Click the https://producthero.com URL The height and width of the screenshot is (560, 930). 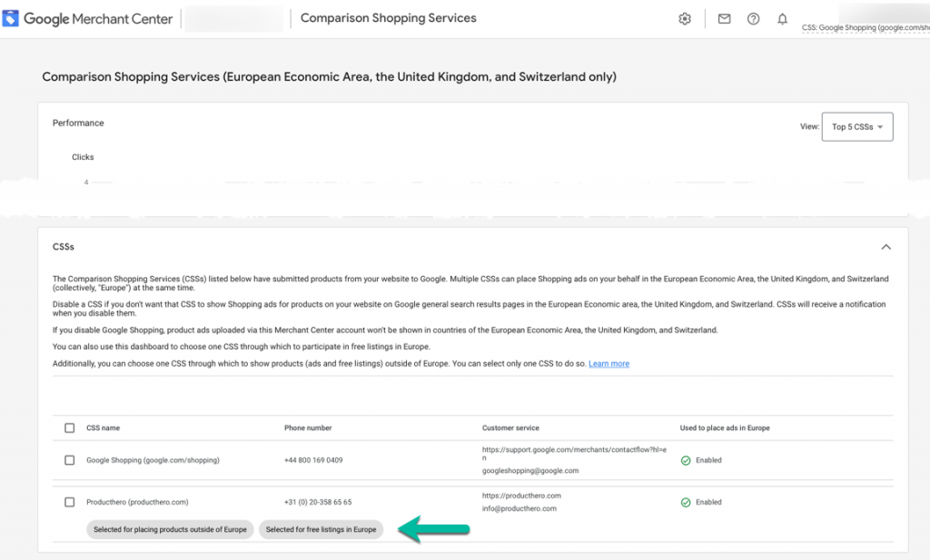tap(521, 496)
